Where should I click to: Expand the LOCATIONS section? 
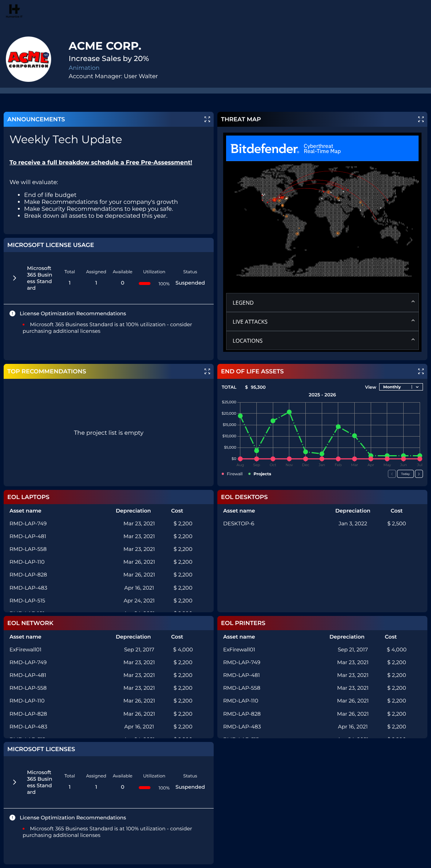tap(323, 340)
